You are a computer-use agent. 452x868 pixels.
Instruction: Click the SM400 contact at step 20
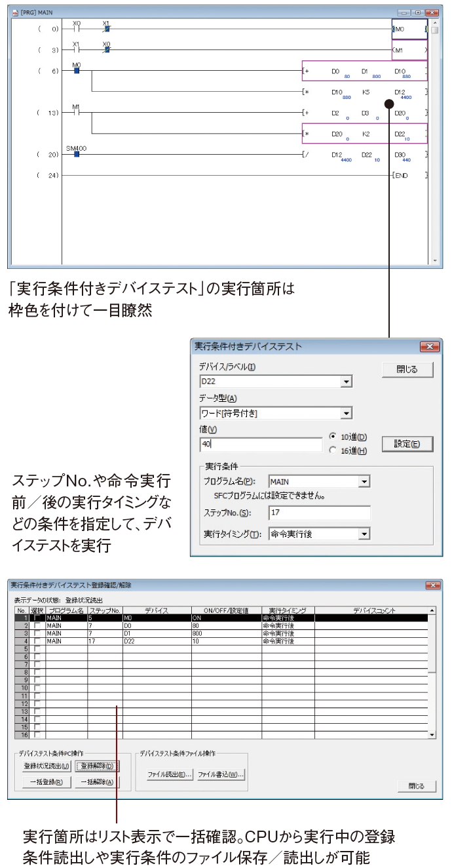(x=77, y=154)
